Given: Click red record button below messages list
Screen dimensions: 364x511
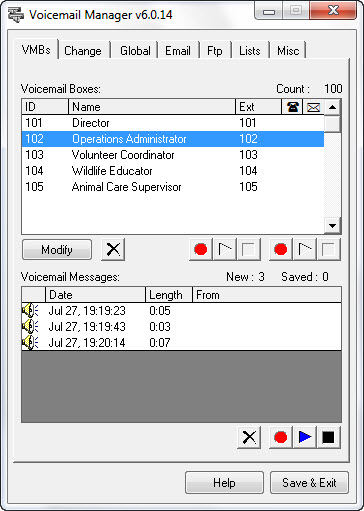Looking at the screenshot, I should coord(281,437).
